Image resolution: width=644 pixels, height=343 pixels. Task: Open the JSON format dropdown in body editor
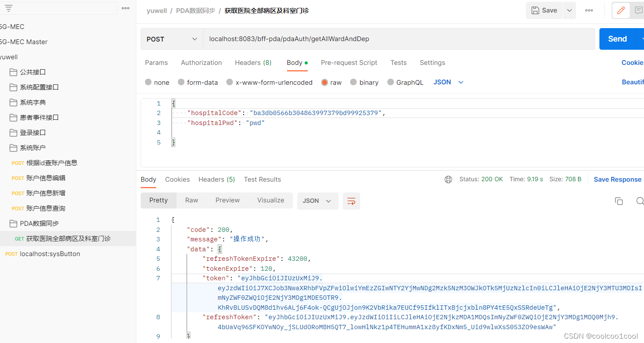pos(448,82)
